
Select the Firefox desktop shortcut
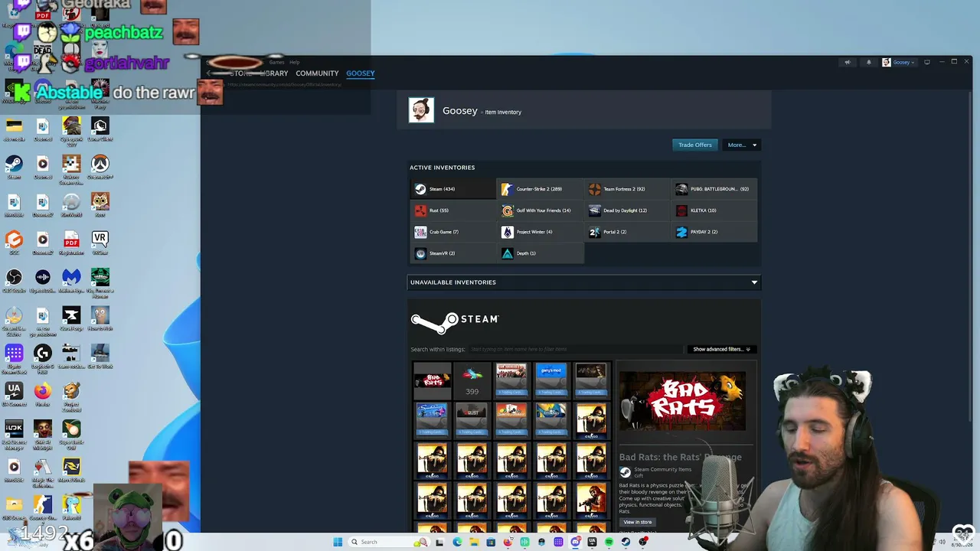coord(43,394)
